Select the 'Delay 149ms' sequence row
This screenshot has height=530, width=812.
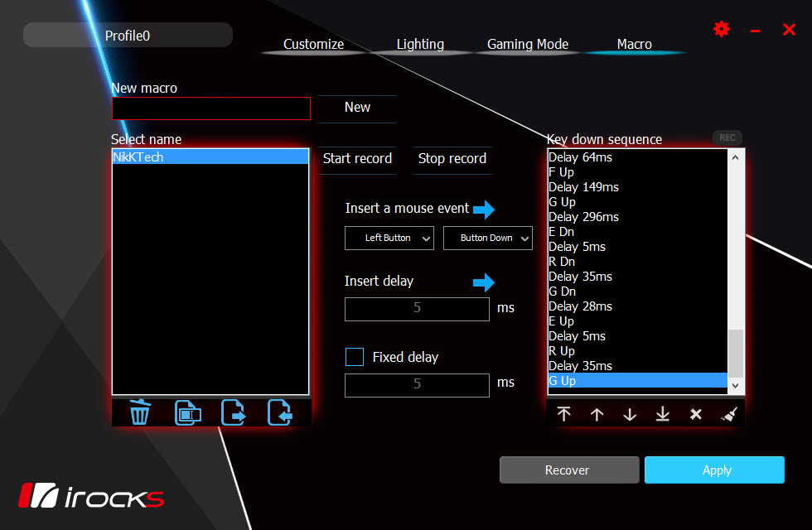click(x=638, y=187)
